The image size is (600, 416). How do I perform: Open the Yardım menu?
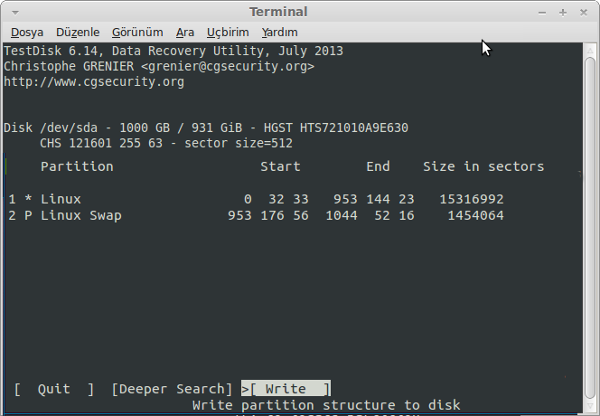pyautogui.click(x=279, y=33)
